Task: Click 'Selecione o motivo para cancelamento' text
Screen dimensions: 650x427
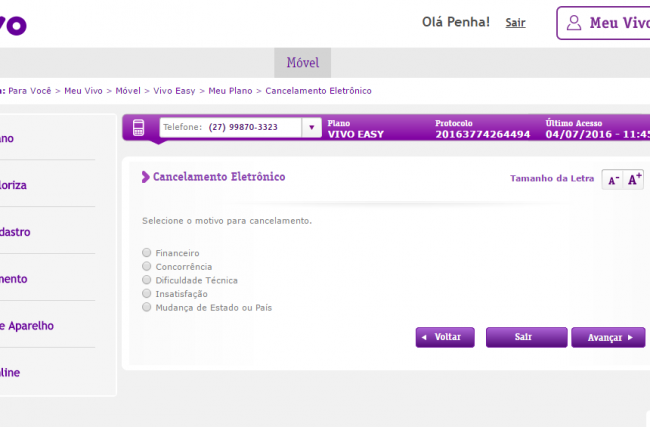Action: pyautogui.click(x=227, y=221)
